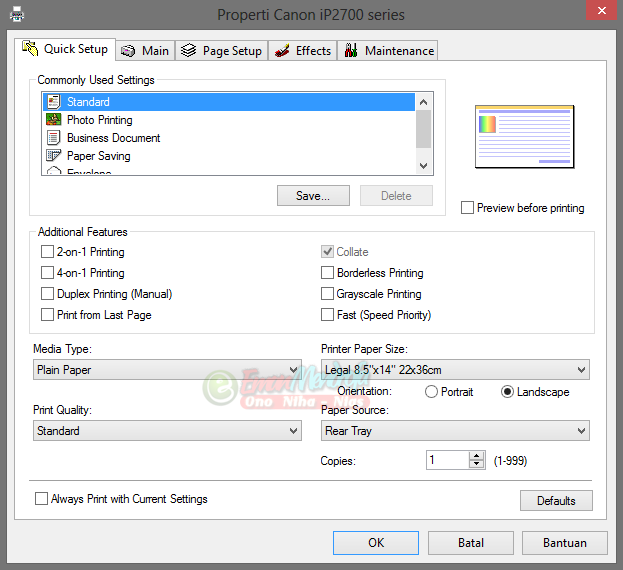Image resolution: width=623 pixels, height=570 pixels.
Task: Click the Quick Setup tab icon
Action: [30, 48]
